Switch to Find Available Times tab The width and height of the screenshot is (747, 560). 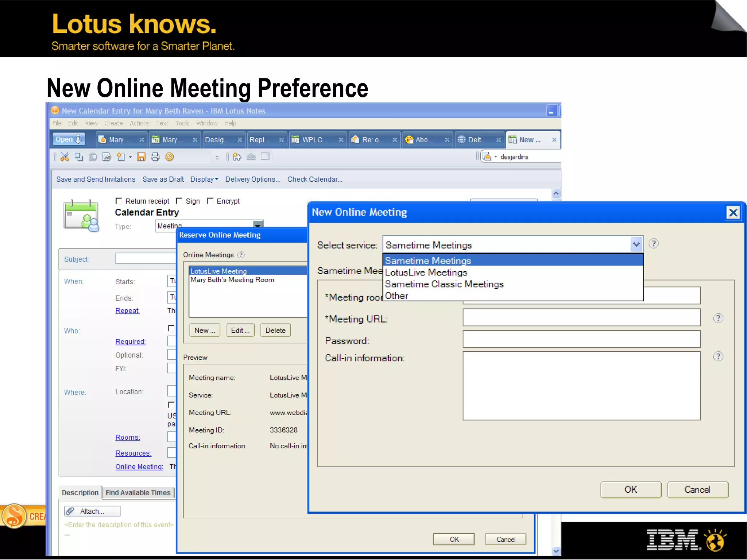(x=138, y=493)
